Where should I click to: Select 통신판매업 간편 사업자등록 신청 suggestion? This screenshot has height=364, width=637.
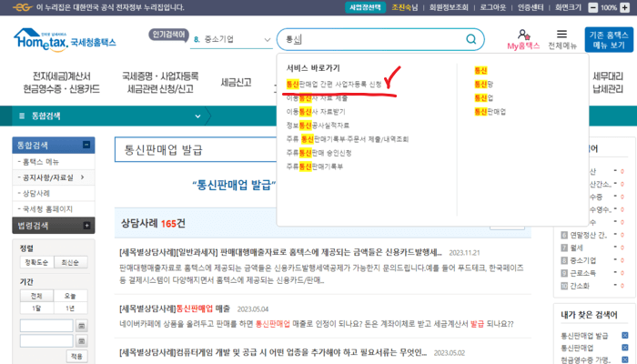click(x=334, y=84)
